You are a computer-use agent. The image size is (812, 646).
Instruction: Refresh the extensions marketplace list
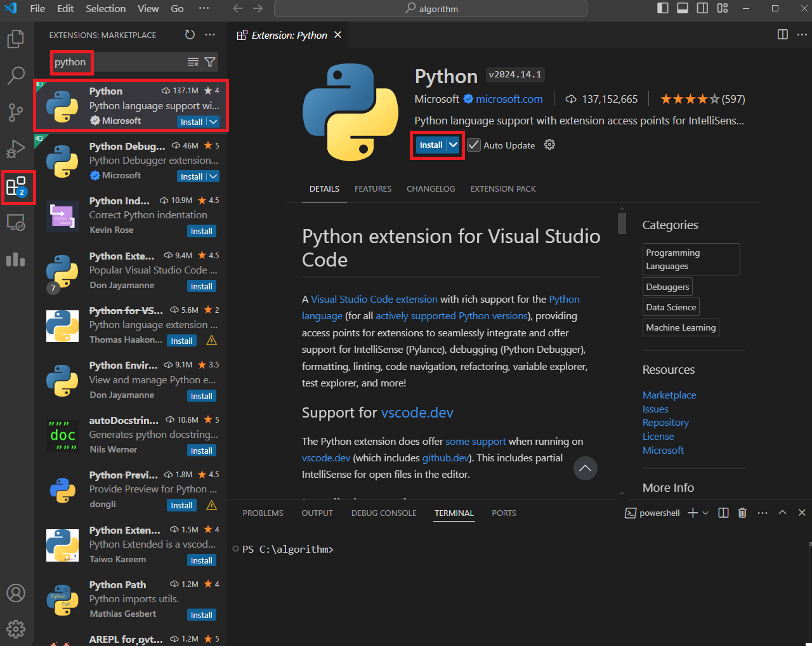tap(190, 35)
